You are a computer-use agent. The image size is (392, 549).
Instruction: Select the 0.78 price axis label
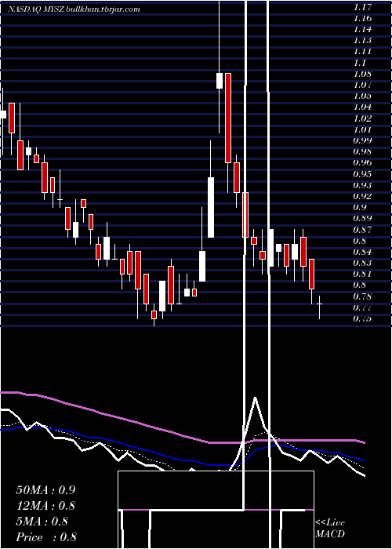(362, 296)
